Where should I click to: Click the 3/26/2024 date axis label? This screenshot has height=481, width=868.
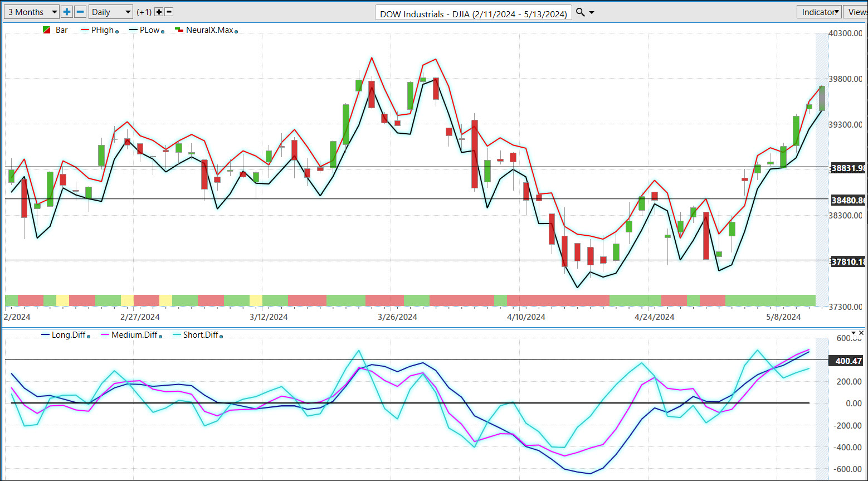397,317
